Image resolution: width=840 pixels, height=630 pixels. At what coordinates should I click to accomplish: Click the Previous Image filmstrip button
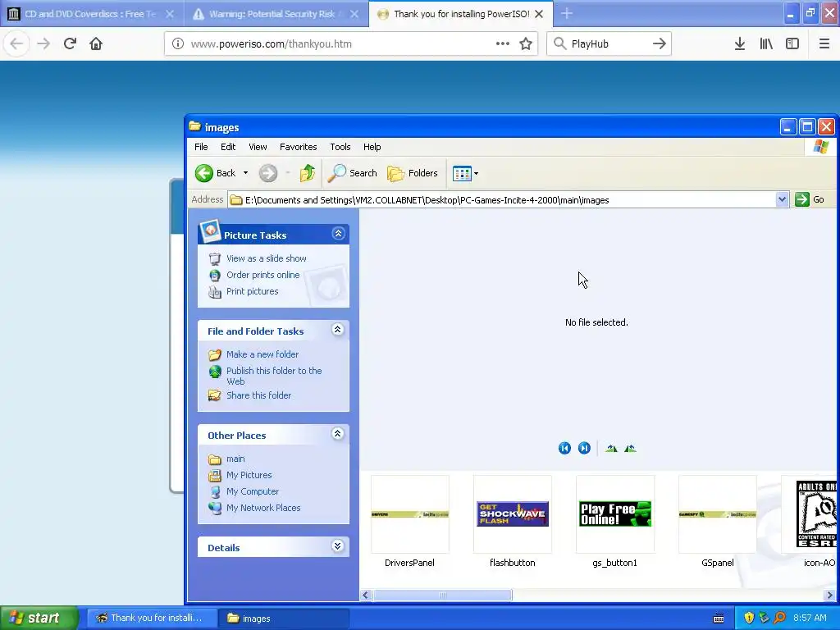(564, 448)
